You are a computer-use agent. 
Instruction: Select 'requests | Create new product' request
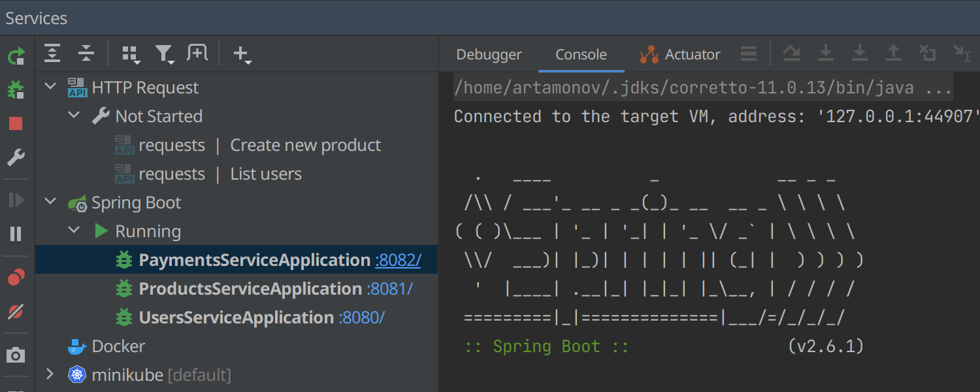(x=260, y=145)
